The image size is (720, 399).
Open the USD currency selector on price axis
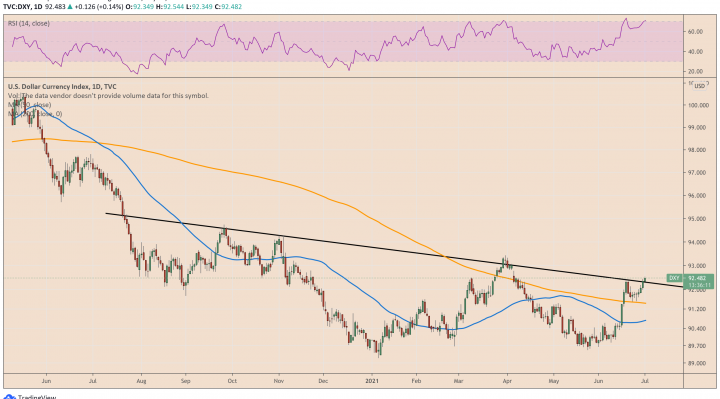(x=699, y=86)
